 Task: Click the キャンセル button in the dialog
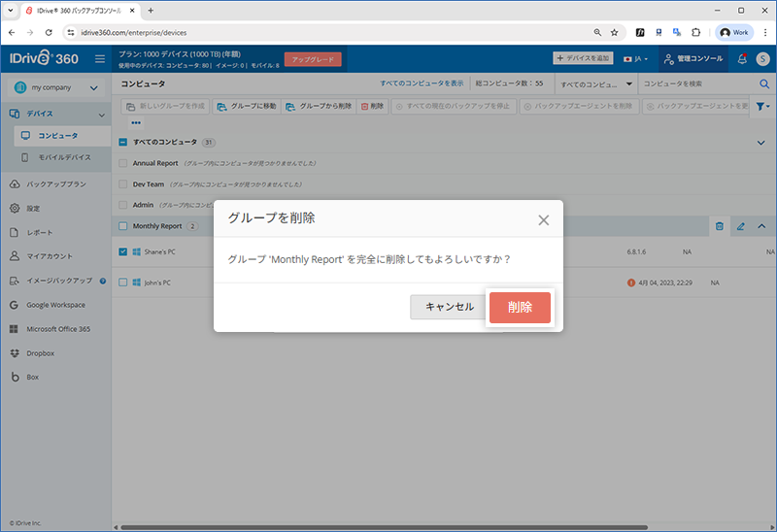point(449,307)
